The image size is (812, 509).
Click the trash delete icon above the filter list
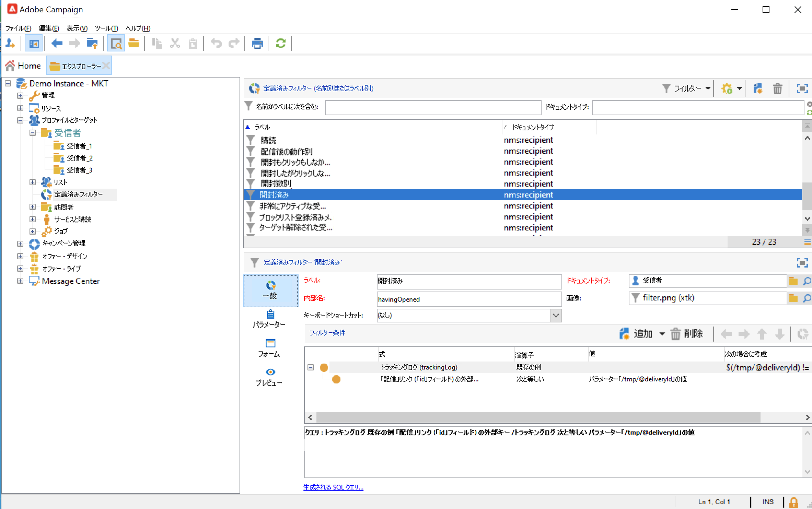(x=777, y=88)
